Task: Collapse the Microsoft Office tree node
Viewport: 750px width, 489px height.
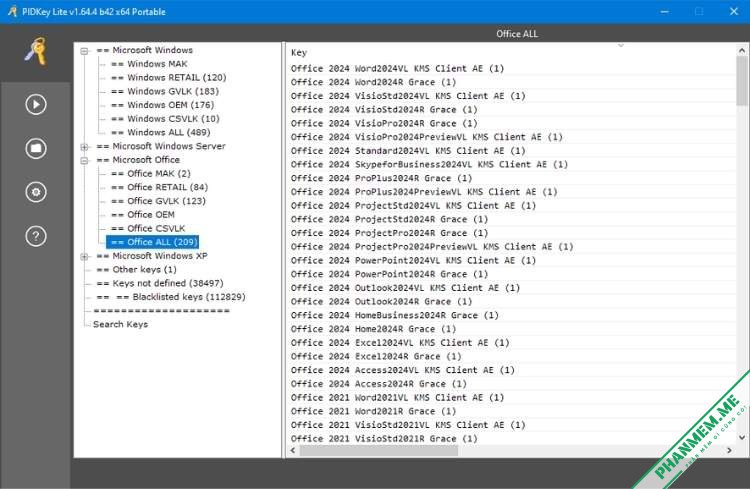Action: click(84, 161)
